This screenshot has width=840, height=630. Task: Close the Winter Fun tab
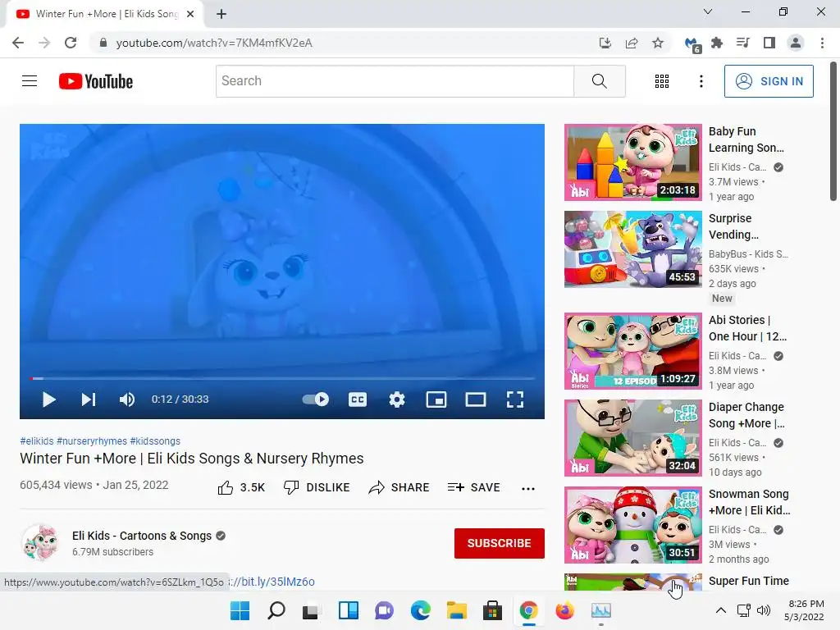(190, 14)
